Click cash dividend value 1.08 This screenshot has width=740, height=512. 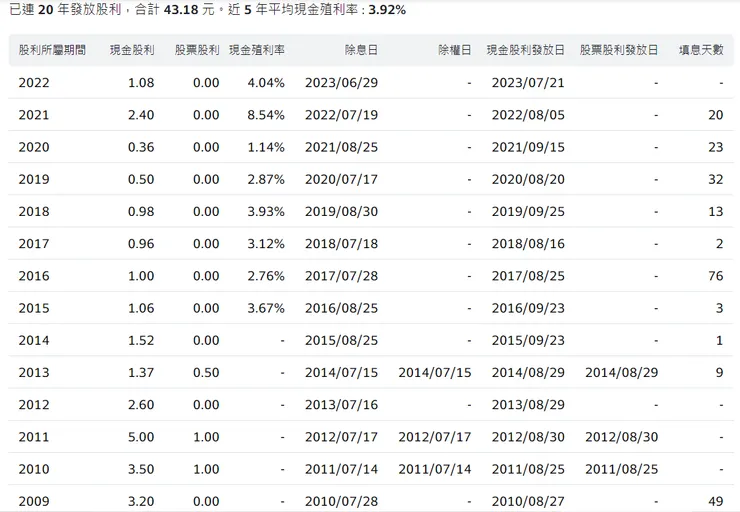coord(141,83)
